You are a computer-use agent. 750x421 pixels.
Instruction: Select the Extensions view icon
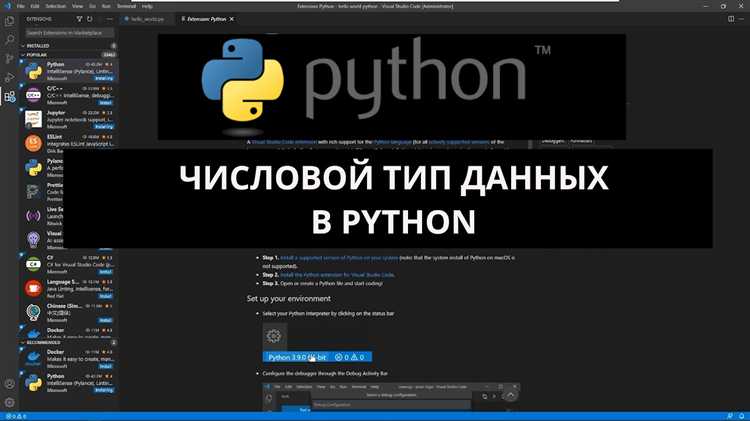(10, 97)
